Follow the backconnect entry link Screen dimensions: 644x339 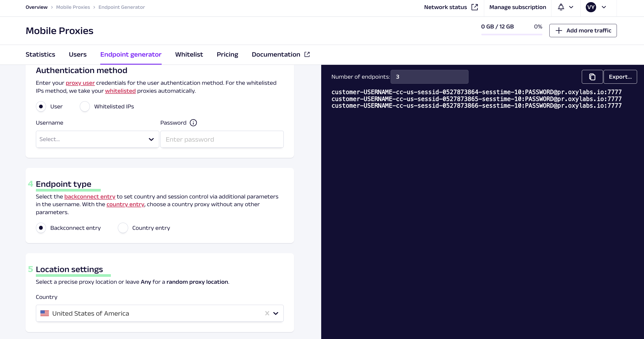click(x=90, y=197)
